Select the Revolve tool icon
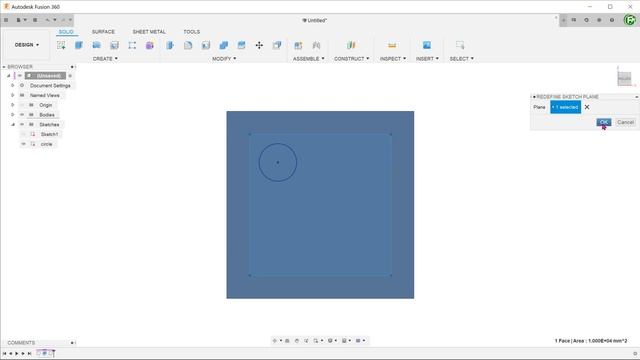 pos(97,45)
